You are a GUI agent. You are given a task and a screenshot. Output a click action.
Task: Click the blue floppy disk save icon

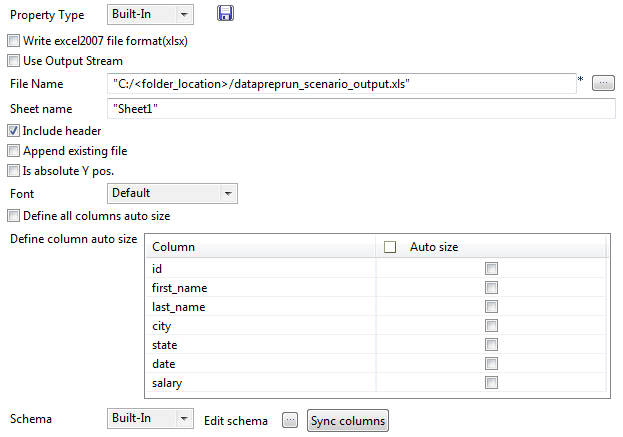[226, 14]
